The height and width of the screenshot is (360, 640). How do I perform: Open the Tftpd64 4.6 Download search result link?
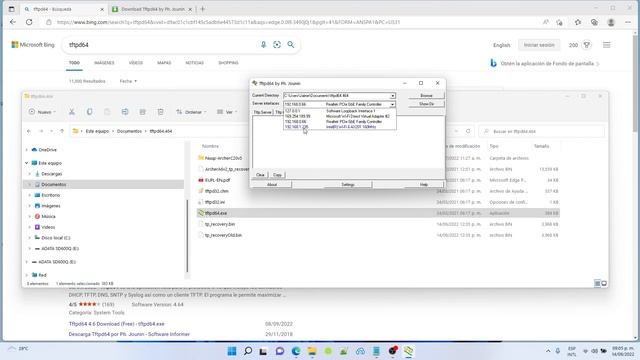(x=116, y=324)
